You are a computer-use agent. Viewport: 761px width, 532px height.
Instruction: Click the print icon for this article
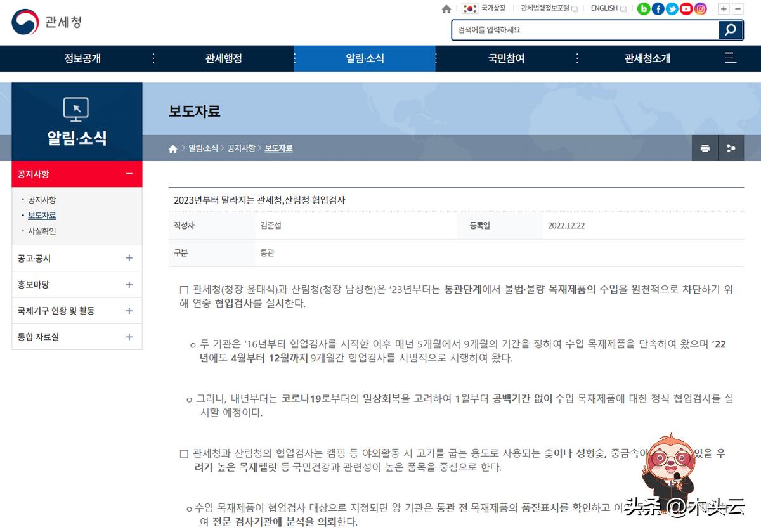click(704, 148)
